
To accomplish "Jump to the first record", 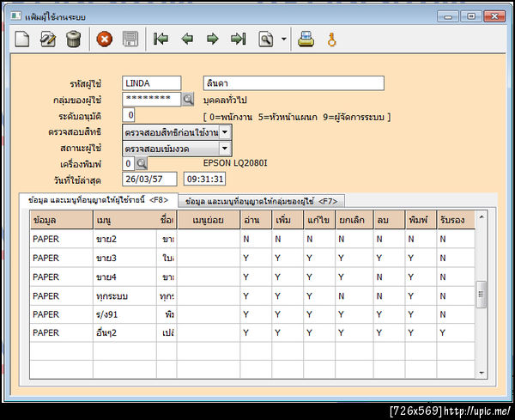I will tap(161, 39).
